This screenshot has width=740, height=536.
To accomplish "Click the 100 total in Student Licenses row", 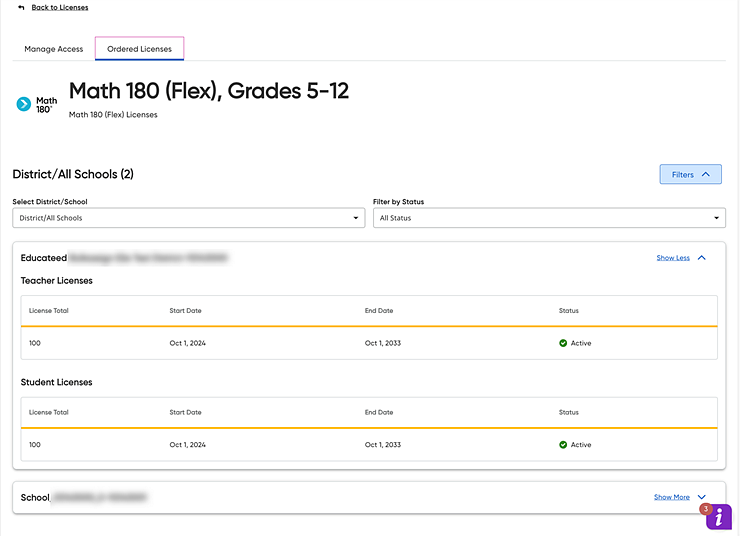I will point(35,444).
